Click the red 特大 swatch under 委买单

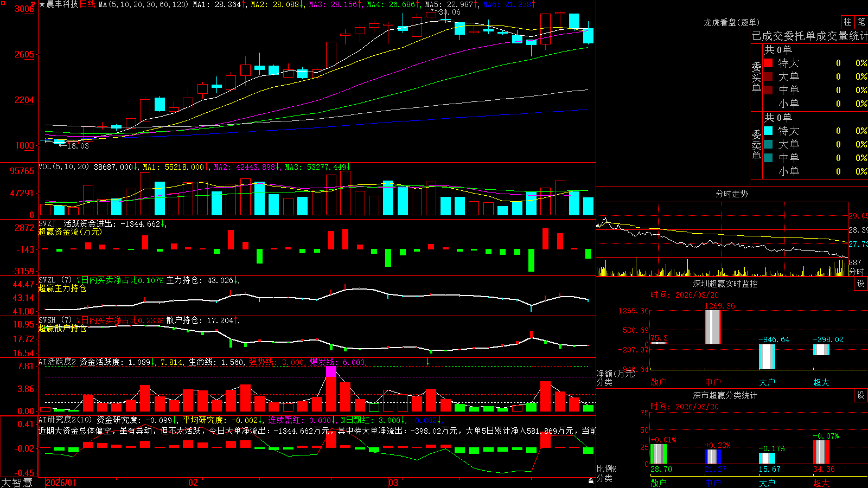point(768,63)
